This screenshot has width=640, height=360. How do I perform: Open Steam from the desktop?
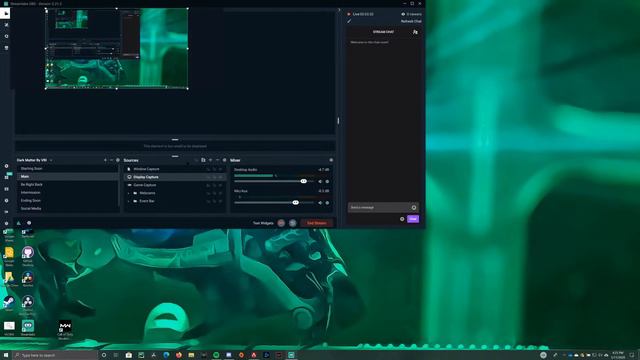pyautogui.click(x=9, y=303)
